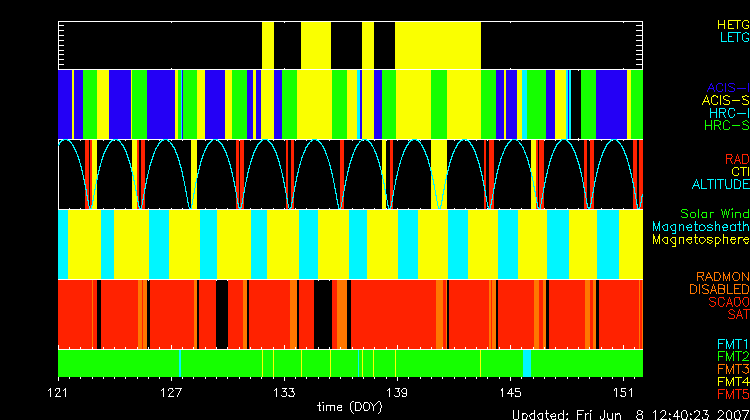This screenshot has height=420, width=750.
Task: Click the cyan block in the green FMT row
Action: (x=527, y=362)
